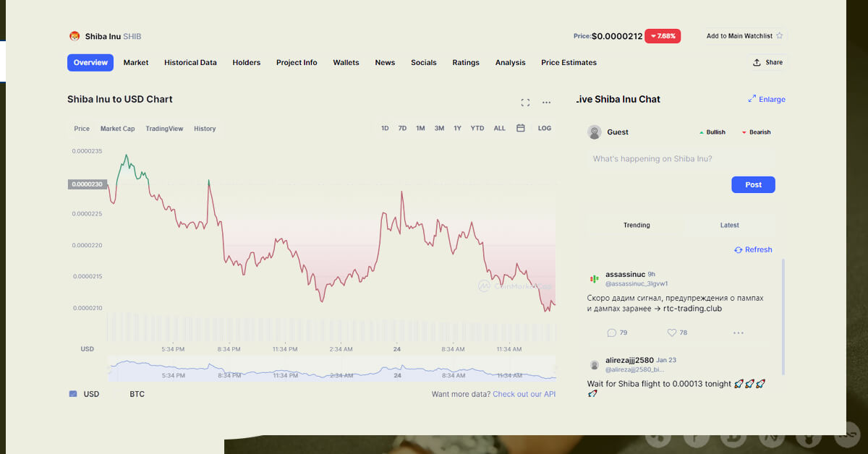Open the Project Info tab
868x454 pixels.
297,63
